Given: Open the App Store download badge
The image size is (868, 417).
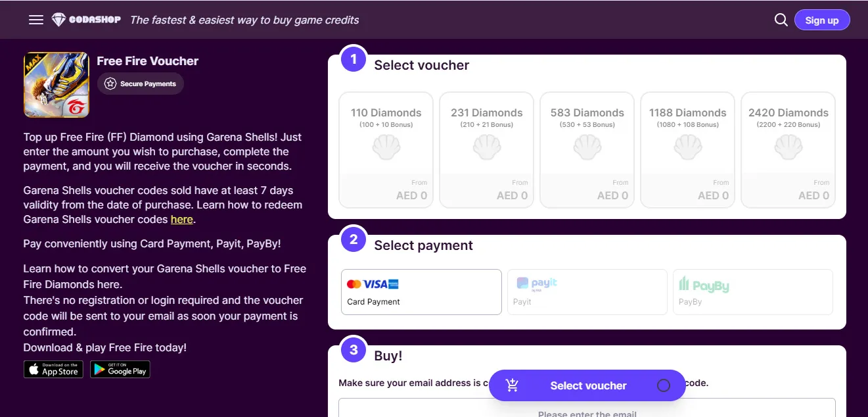Looking at the screenshot, I should [x=53, y=370].
